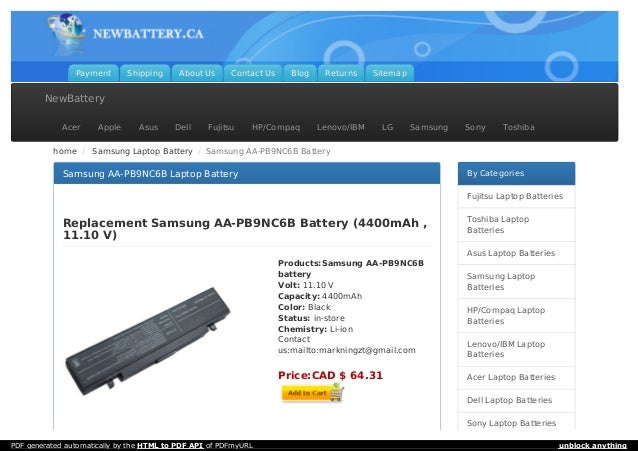Click the shopping cart icon on Add to Cart
The image size is (638, 451).
click(x=337, y=392)
